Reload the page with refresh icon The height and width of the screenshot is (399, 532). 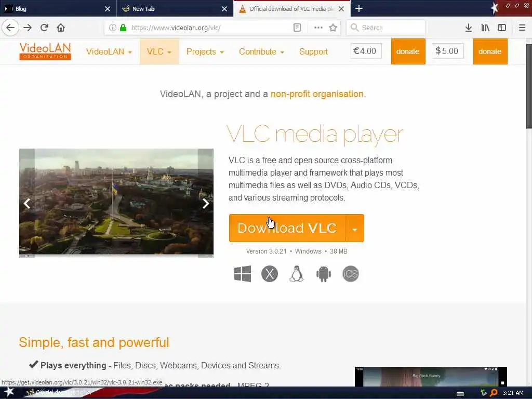(44, 28)
